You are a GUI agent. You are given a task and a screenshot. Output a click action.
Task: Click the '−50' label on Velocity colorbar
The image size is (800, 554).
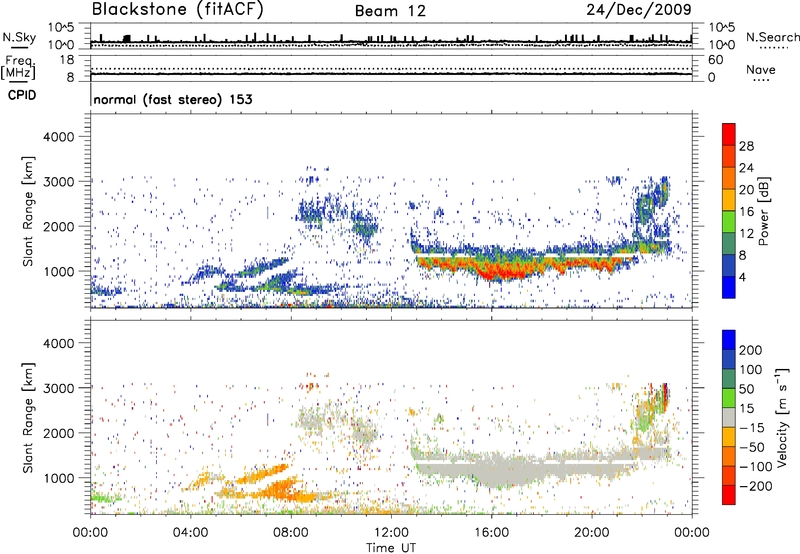752,448
